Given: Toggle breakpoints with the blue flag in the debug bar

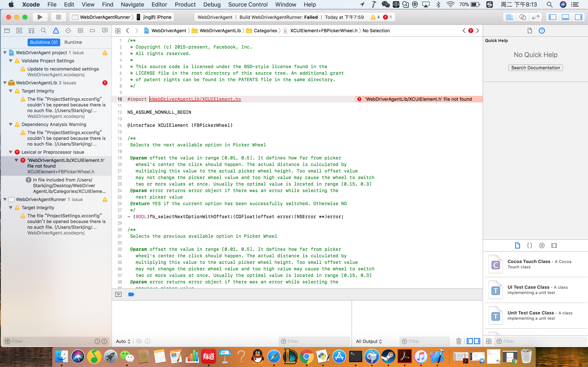Looking at the screenshot, I should [x=131, y=294].
